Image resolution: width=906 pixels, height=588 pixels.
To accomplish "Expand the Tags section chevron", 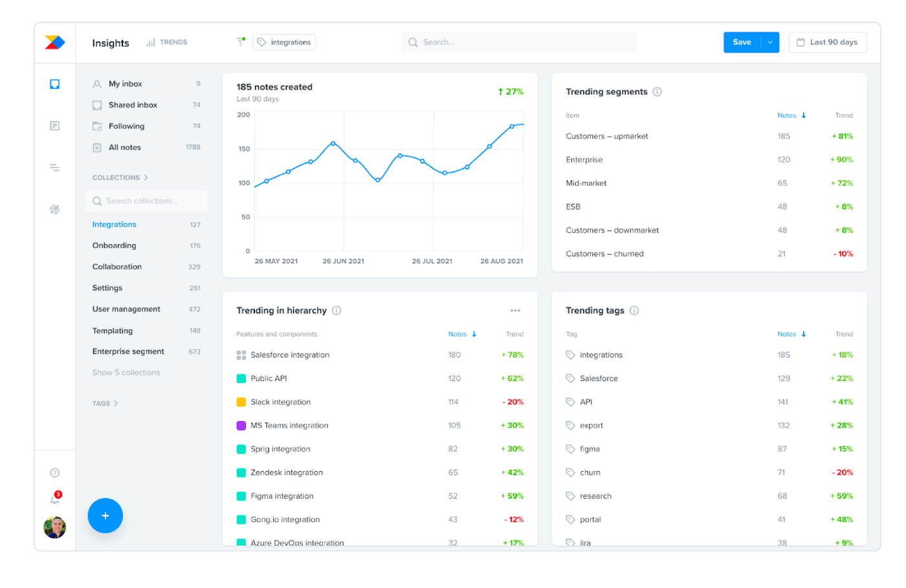I will [116, 403].
